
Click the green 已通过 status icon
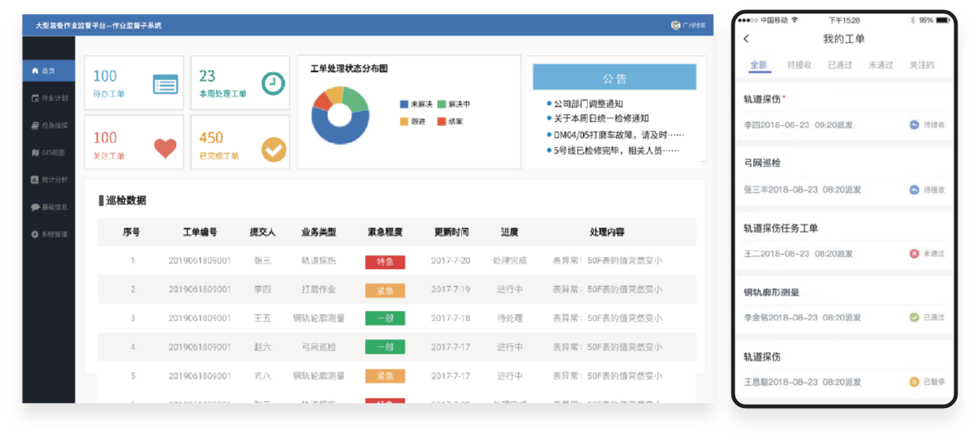914,317
